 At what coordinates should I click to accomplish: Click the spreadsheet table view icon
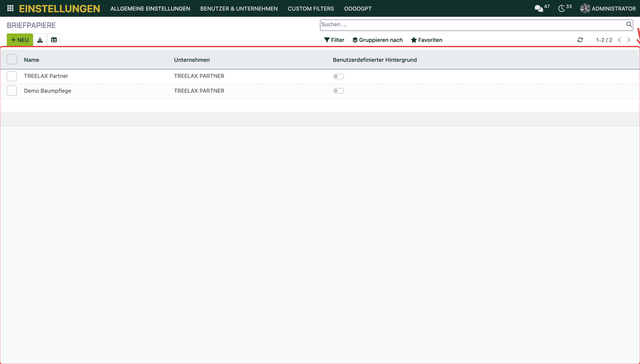(54, 40)
